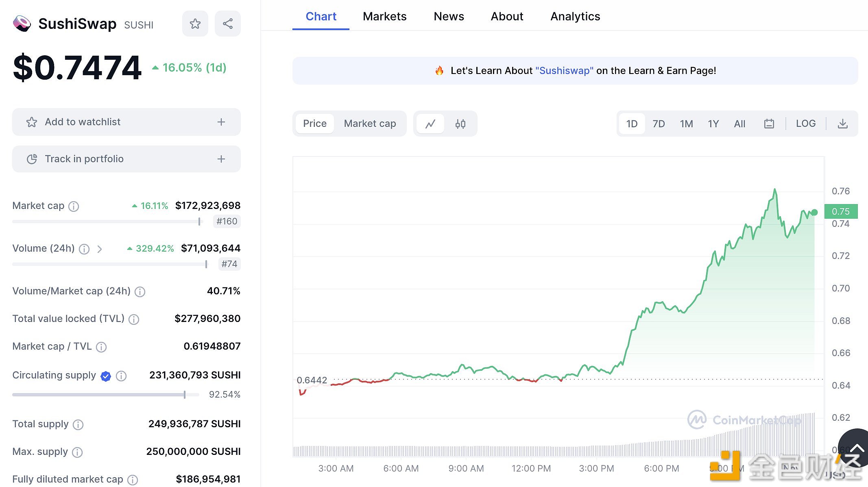
Task: Click the Circulating supply info icon
Action: 121,376
